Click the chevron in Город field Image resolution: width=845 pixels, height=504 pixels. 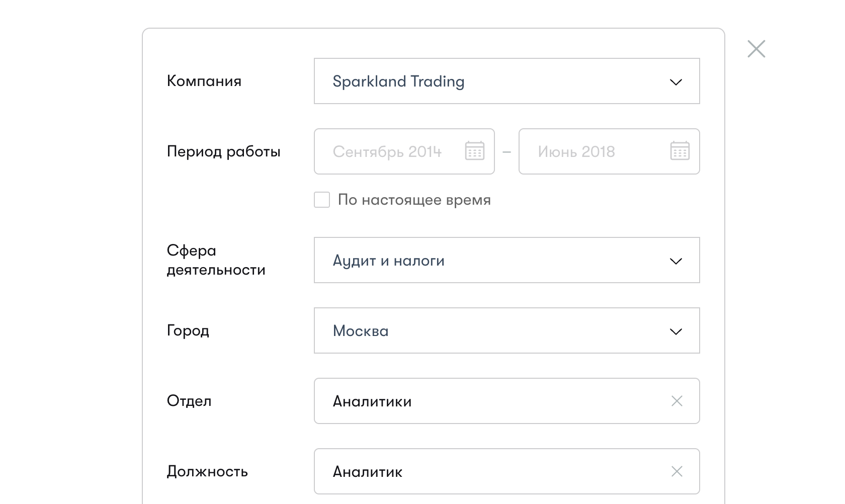[675, 331]
